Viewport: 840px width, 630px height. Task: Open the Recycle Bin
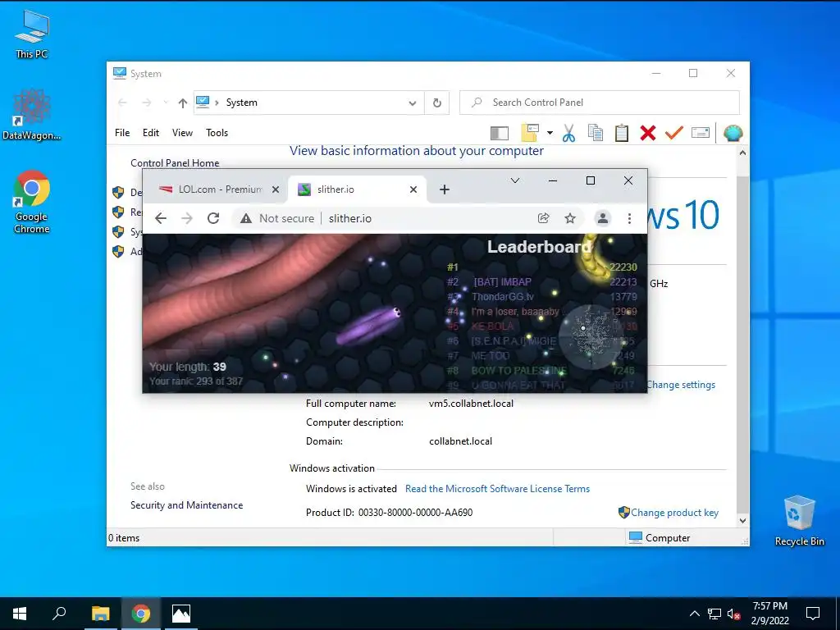799,521
